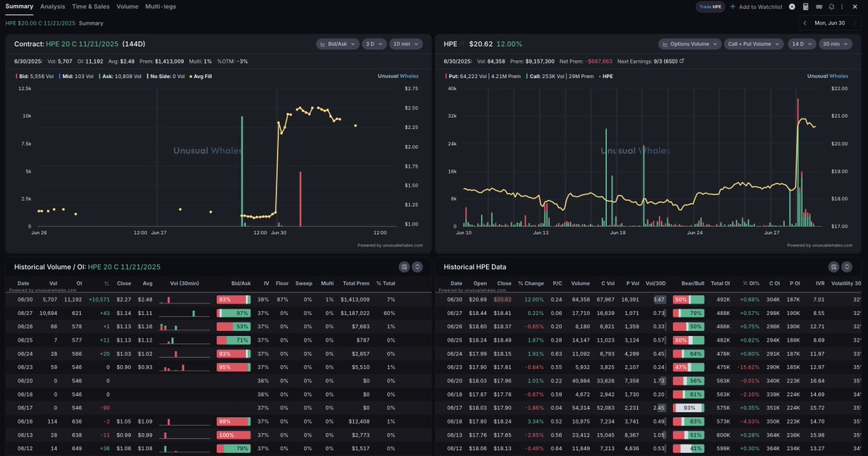
Task: Click contract link HPE 20 C 11/21/2025 in chart title
Action: pos(82,44)
